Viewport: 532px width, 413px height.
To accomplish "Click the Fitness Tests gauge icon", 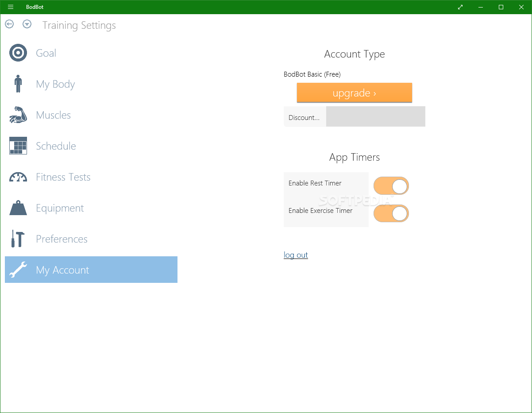I will (x=18, y=177).
